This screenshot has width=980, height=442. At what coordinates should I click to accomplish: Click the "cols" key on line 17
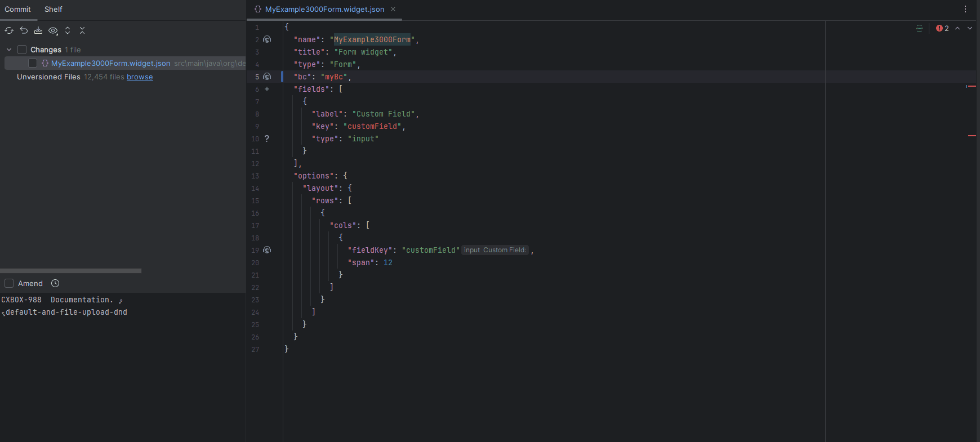(343, 225)
